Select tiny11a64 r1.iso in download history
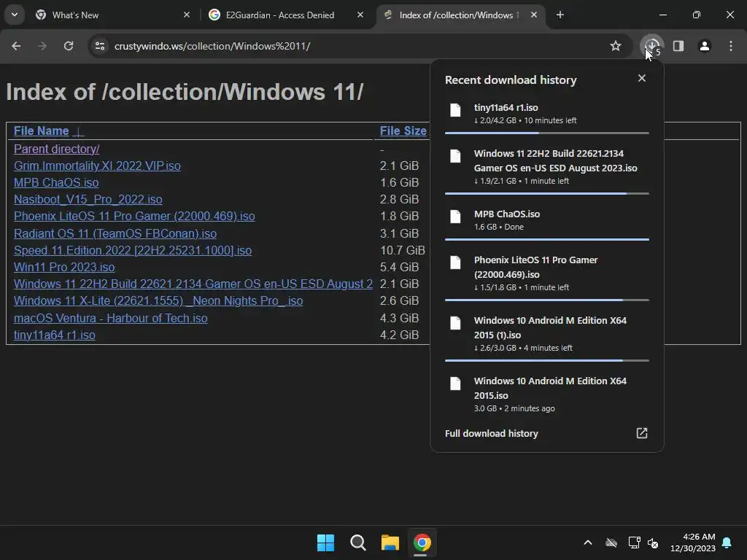Image resolution: width=747 pixels, height=560 pixels. pyautogui.click(x=547, y=114)
